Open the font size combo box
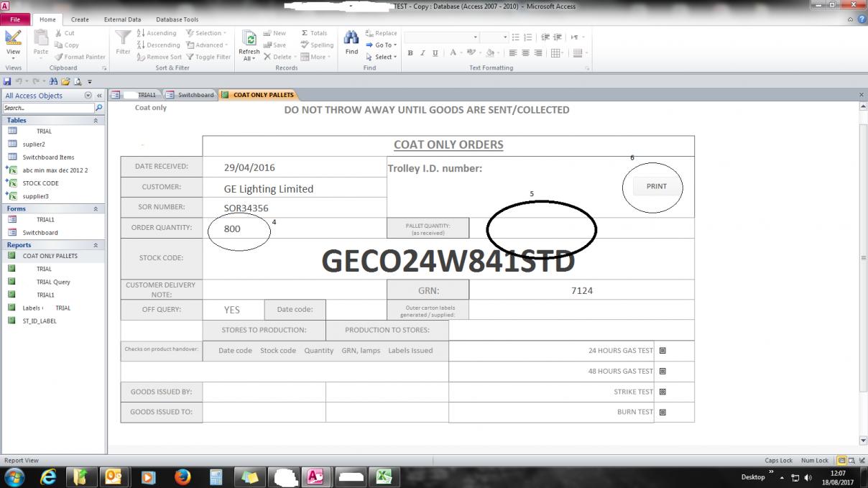This screenshot has width=868, height=488. tap(494, 37)
